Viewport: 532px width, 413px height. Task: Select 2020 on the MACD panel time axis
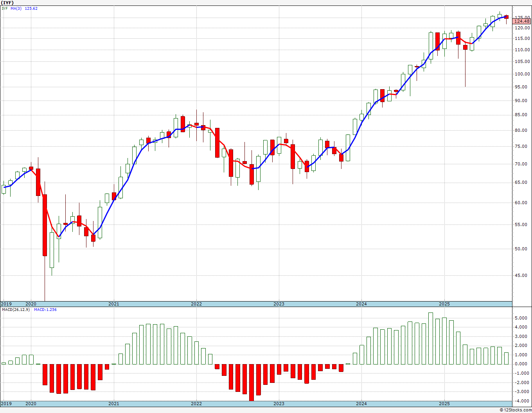31,404
